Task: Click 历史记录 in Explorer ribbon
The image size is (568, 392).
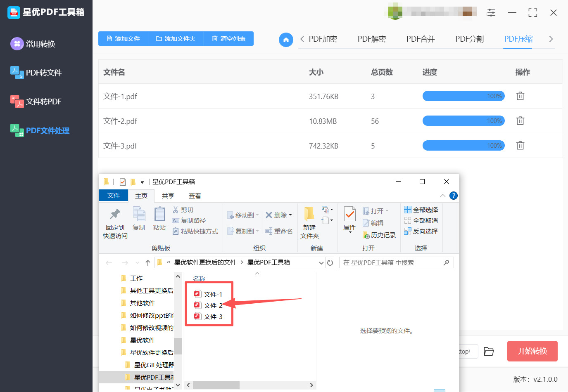Action: [x=379, y=235]
